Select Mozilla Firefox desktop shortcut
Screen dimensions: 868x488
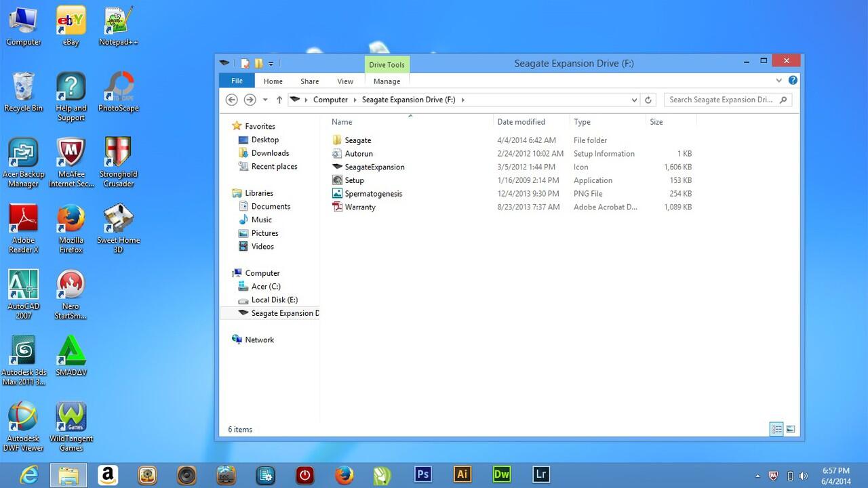point(71,228)
